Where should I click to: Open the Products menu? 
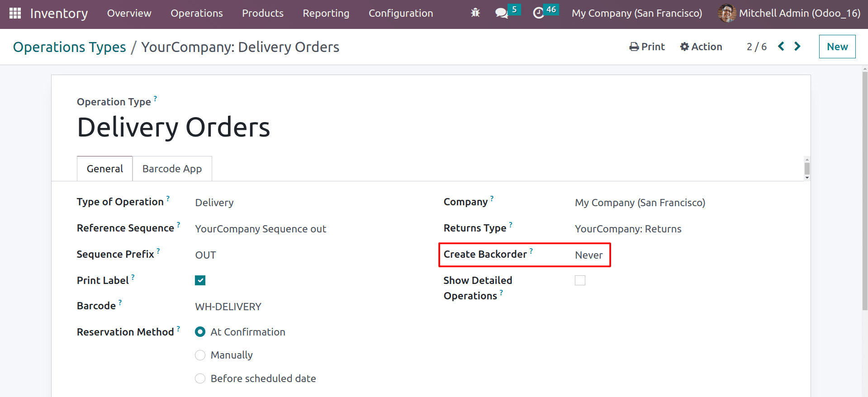[x=263, y=13]
